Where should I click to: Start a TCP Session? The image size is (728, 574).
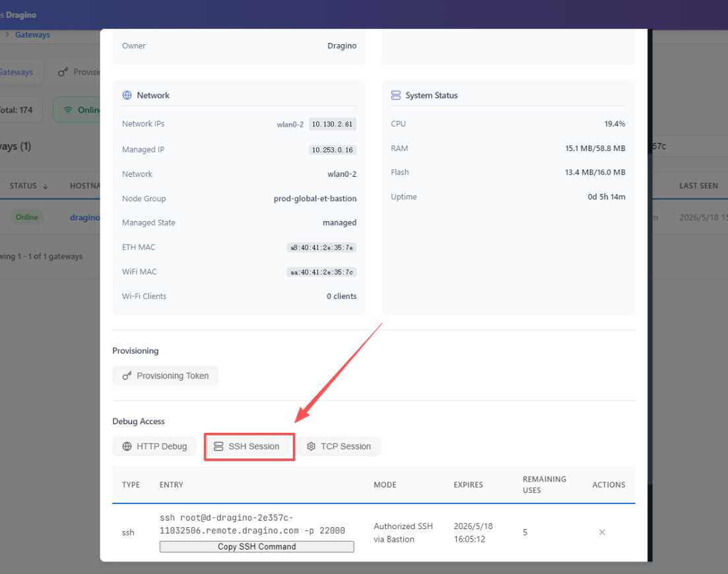[x=339, y=447]
